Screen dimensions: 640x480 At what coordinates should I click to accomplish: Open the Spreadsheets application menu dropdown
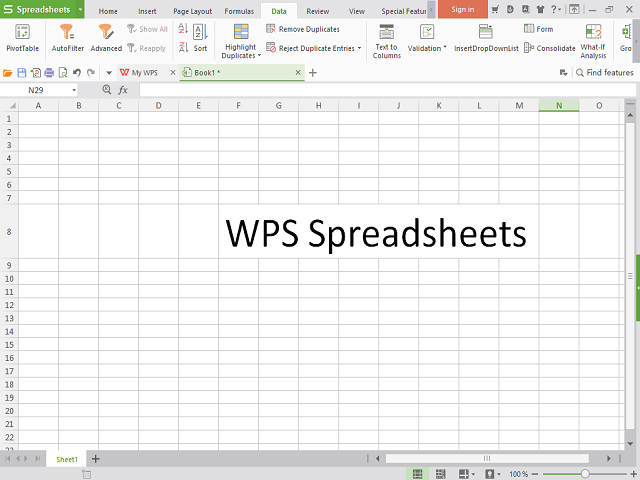(80, 9)
